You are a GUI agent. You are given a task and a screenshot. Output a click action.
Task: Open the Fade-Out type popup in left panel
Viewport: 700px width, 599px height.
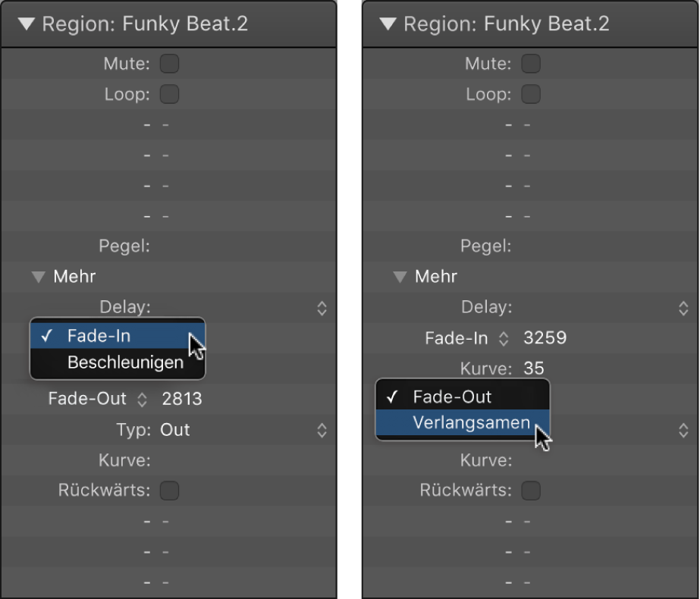point(142,399)
